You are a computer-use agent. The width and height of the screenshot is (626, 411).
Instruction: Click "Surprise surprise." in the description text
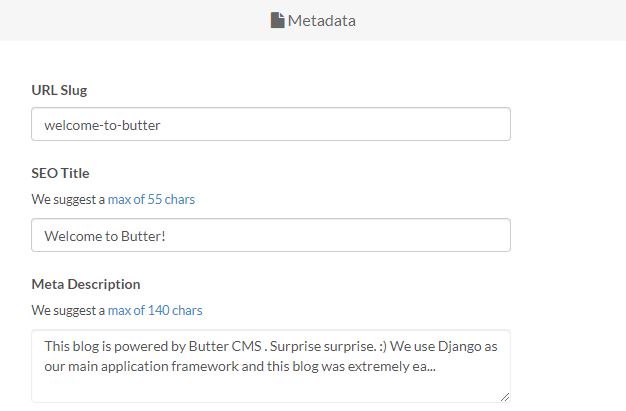(x=323, y=346)
